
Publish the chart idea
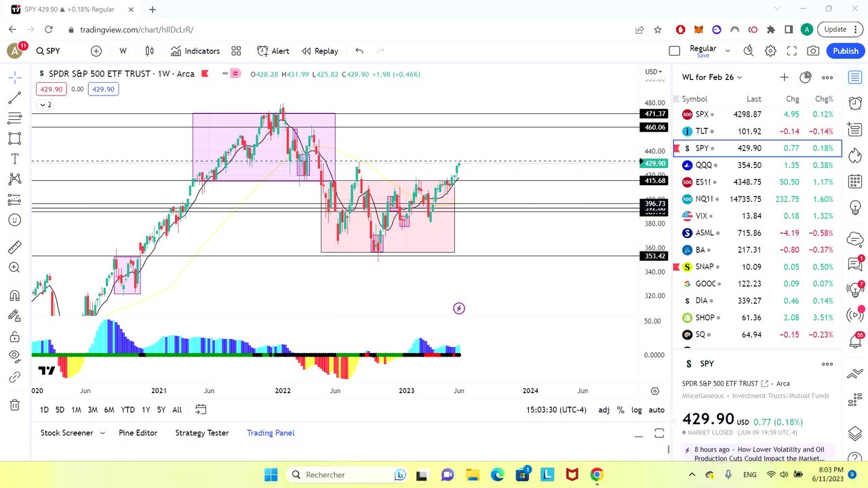[846, 51]
